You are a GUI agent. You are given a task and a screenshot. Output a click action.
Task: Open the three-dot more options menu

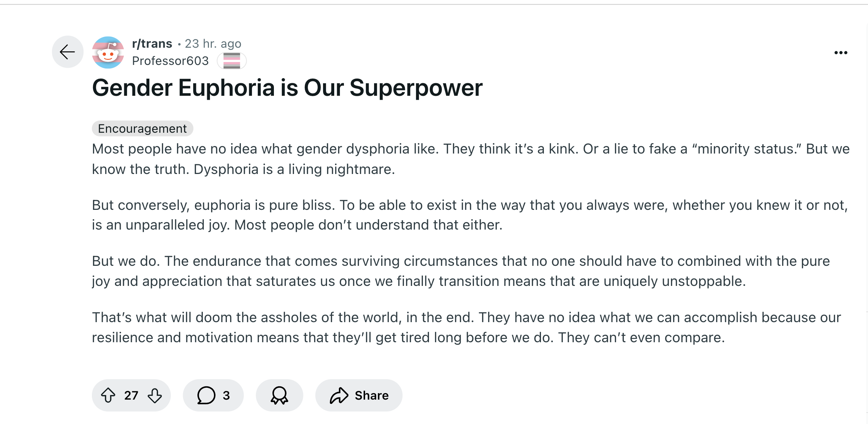click(x=841, y=53)
